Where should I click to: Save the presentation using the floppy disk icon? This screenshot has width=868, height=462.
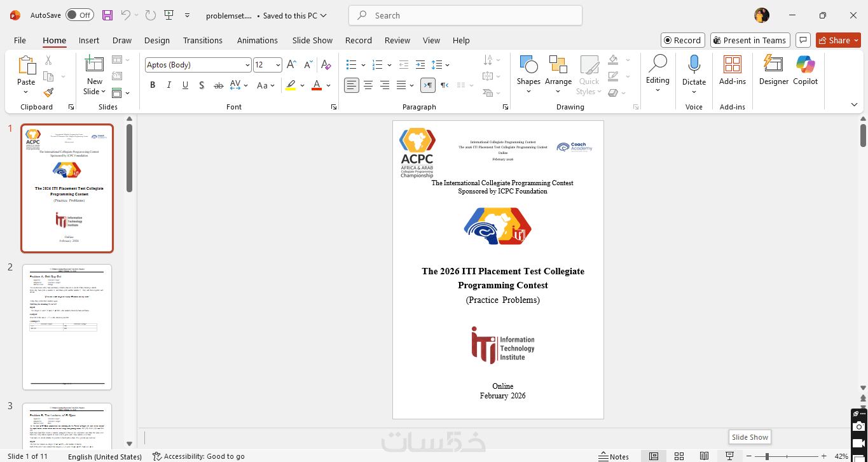(107, 15)
